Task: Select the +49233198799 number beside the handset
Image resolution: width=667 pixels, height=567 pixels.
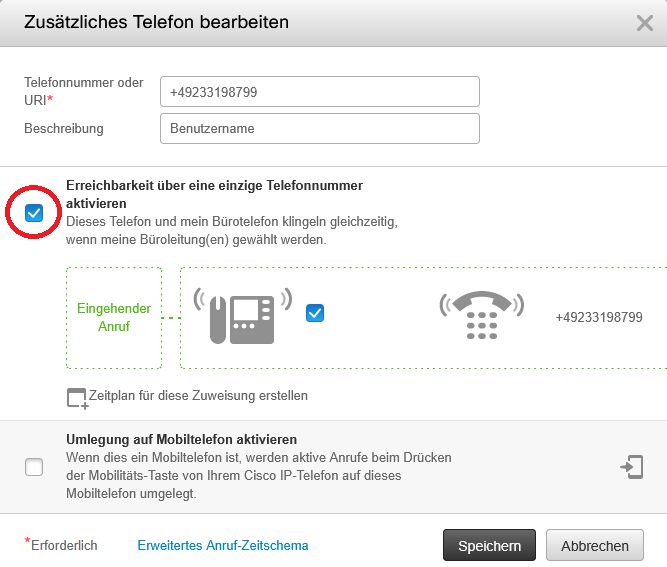Action: (598, 317)
